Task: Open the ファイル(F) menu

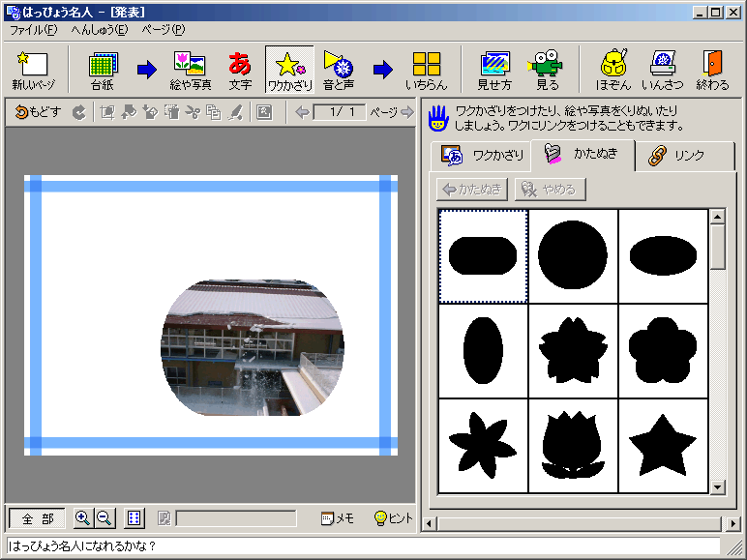Action: (x=34, y=30)
